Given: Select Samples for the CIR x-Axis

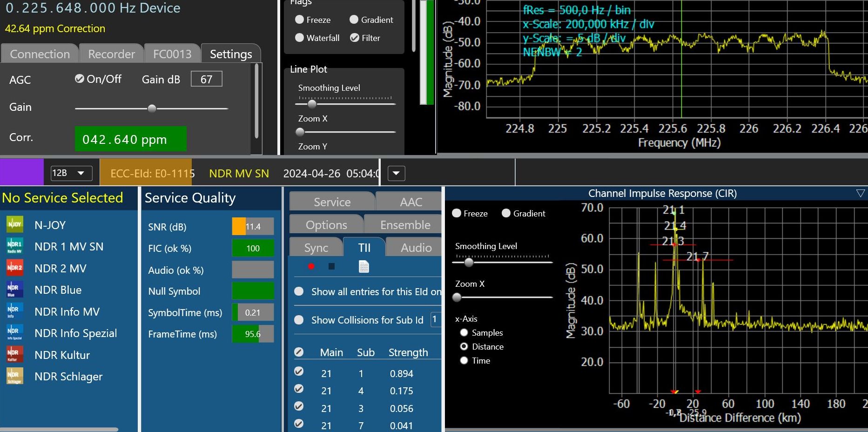Looking at the screenshot, I should click(464, 332).
